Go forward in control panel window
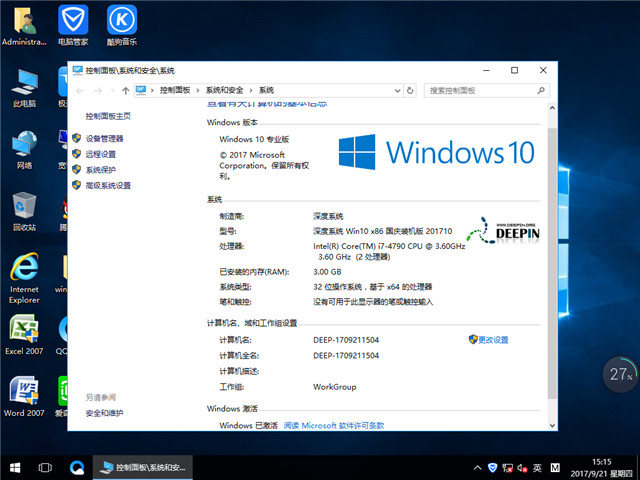This screenshot has height=480, width=640. (98, 91)
